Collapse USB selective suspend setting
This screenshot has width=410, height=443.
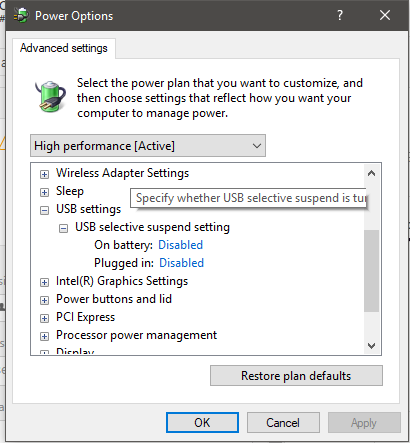coord(63,228)
